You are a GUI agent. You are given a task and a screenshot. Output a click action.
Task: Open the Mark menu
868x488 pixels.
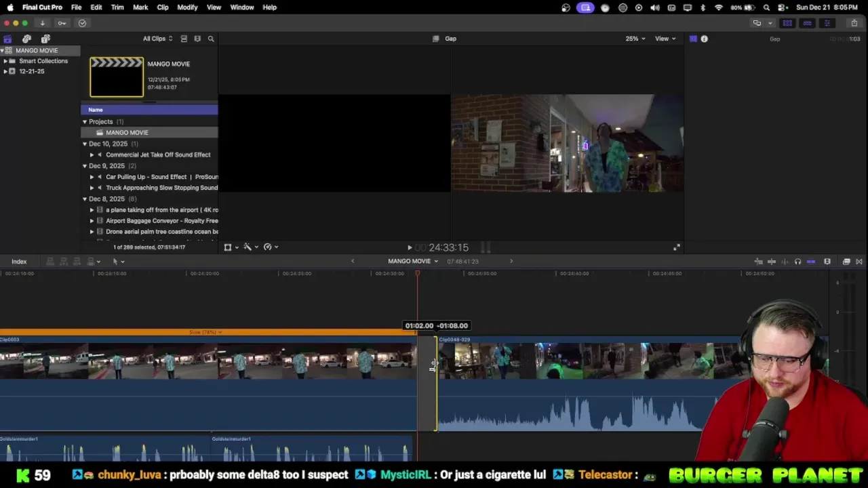point(140,7)
